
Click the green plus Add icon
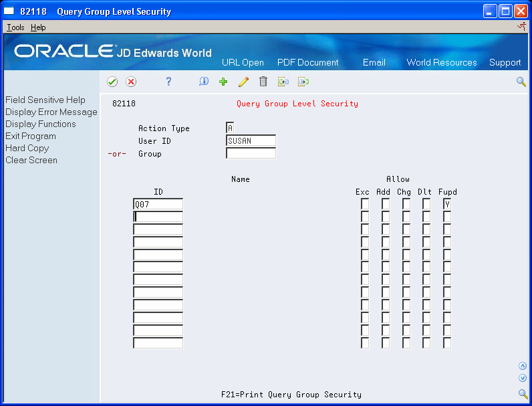(x=223, y=82)
